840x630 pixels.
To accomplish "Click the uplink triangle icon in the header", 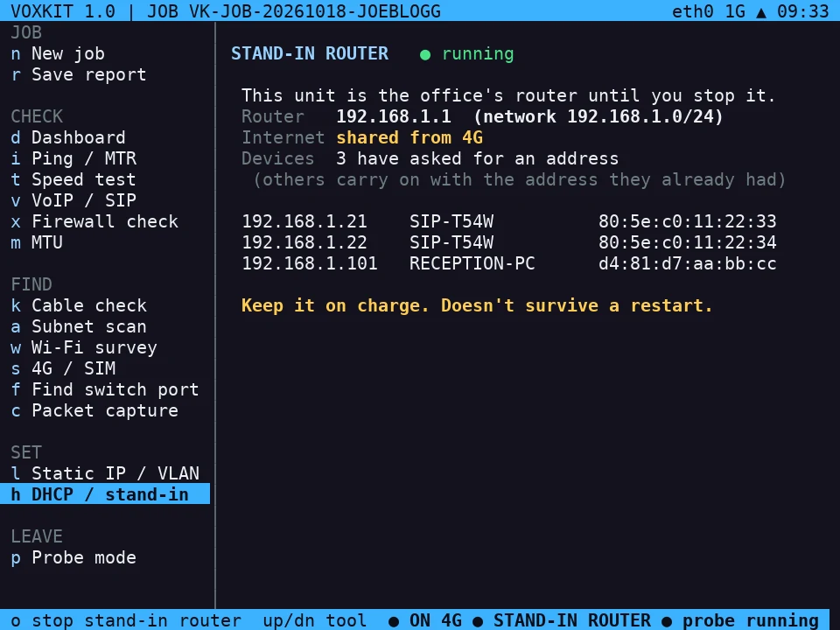I will tap(761, 12).
